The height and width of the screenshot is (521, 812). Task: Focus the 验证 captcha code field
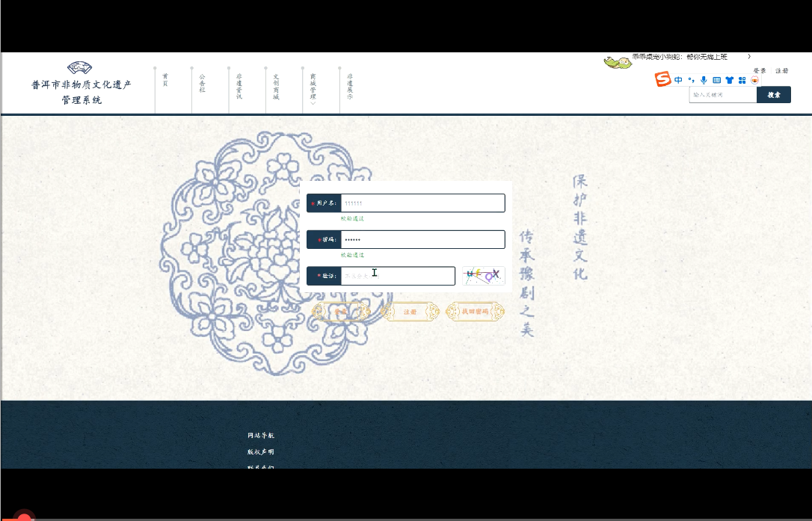point(398,276)
